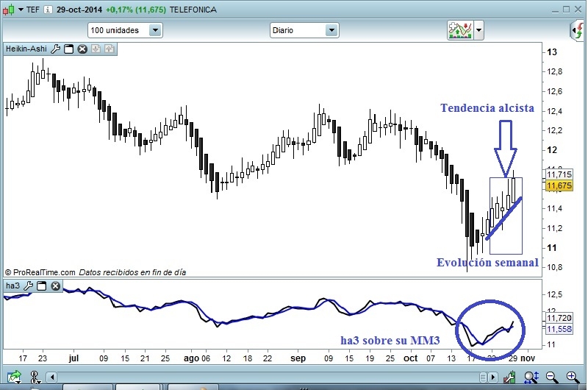Screen dimensions: 588x390
Task: Click the 13 price axis label
Action: click(552, 52)
